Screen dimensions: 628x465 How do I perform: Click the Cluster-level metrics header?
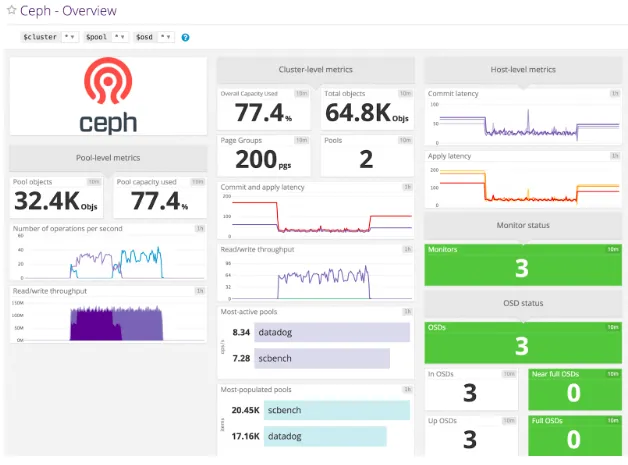[x=316, y=70]
